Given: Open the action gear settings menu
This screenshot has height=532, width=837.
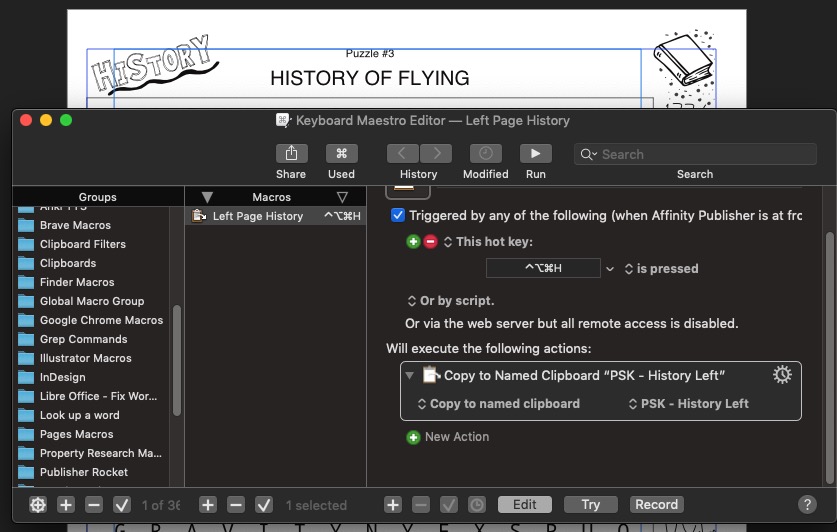Looking at the screenshot, I should pos(782,375).
